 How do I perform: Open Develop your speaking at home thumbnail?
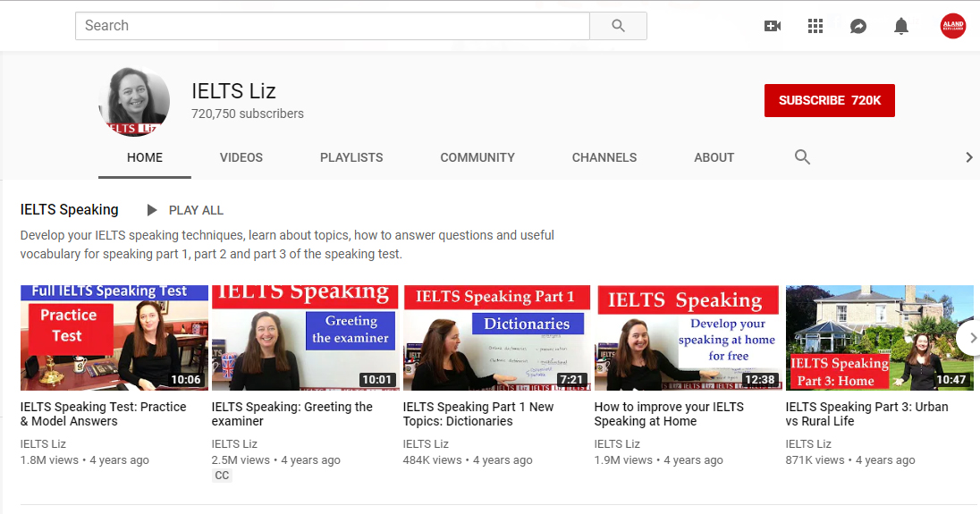point(689,338)
